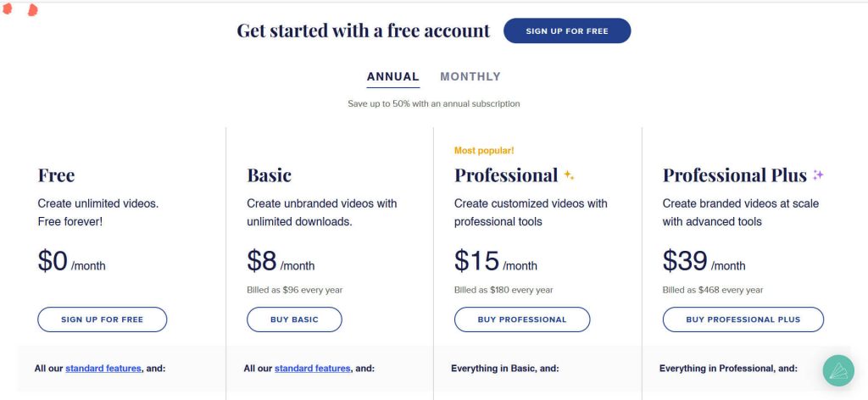
Task: Click the first red dot at top-left
Action: pyautogui.click(x=7, y=8)
